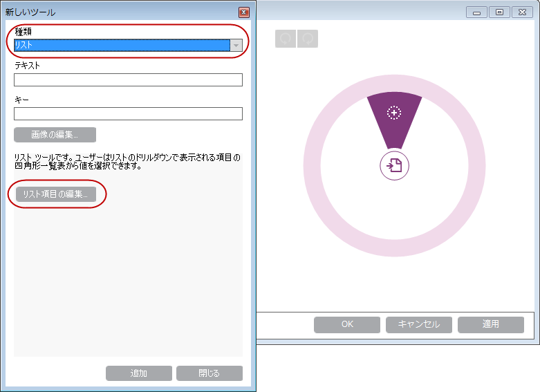
Task: Maximize the background window
Action: click(x=499, y=12)
